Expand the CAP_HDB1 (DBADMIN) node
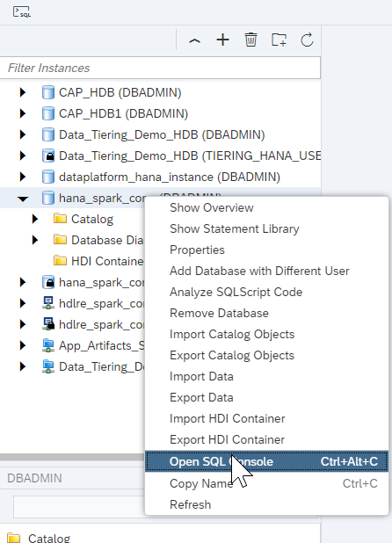Screen dimensions: 392x543 click(23, 113)
